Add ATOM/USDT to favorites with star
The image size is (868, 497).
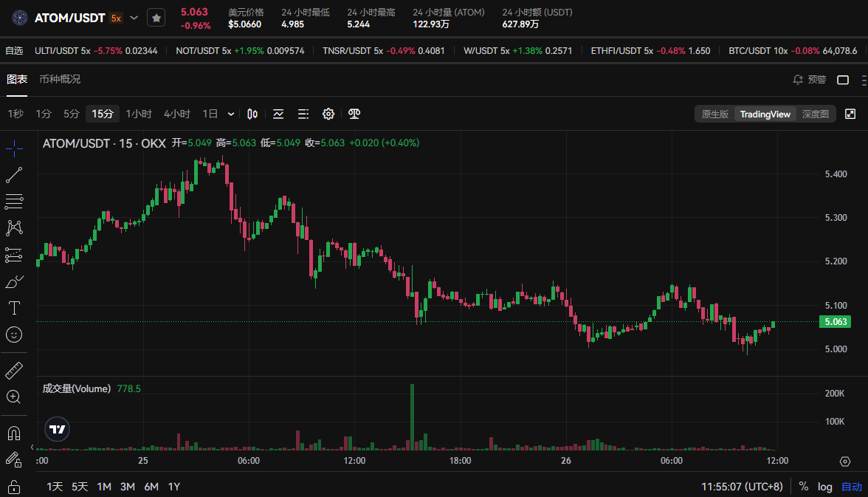pyautogui.click(x=156, y=18)
